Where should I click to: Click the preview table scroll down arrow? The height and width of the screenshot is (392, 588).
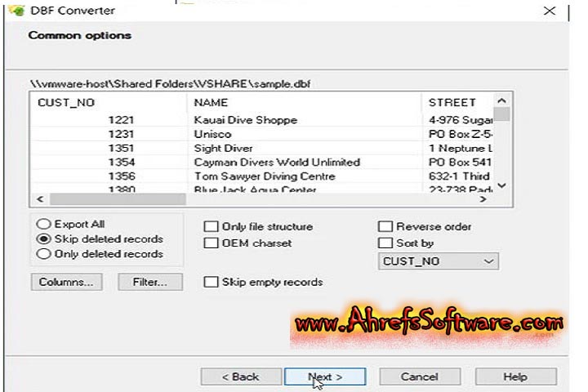501,185
